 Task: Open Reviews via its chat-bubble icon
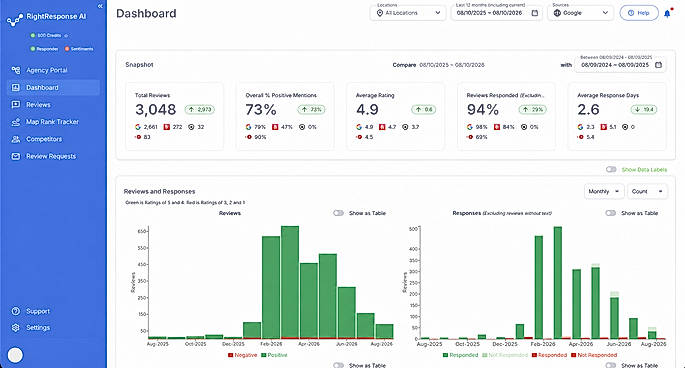point(16,104)
